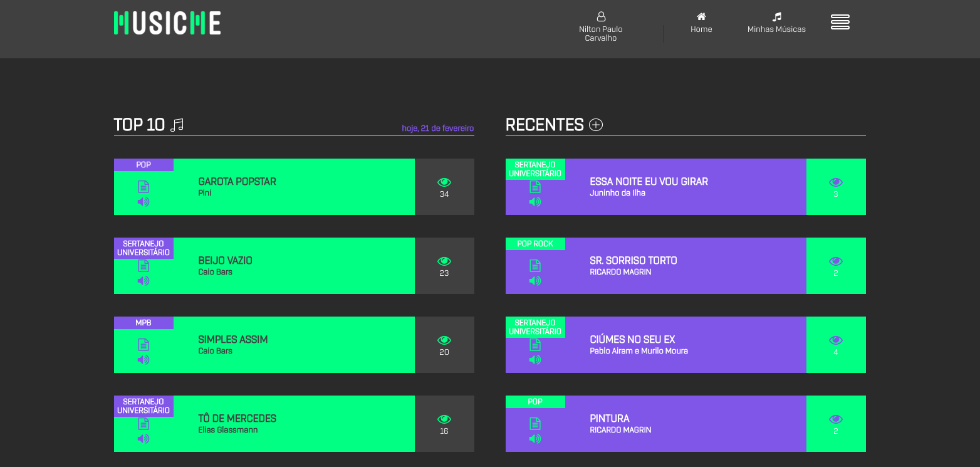Screen dimensions: 980x467
Task: Open lyrics document icon for Simples Assim
Action: click(x=143, y=344)
